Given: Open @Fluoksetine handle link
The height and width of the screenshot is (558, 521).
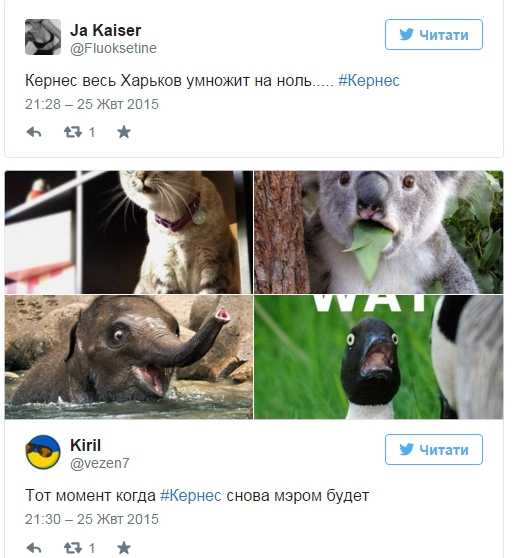Looking at the screenshot, I should point(113,48).
